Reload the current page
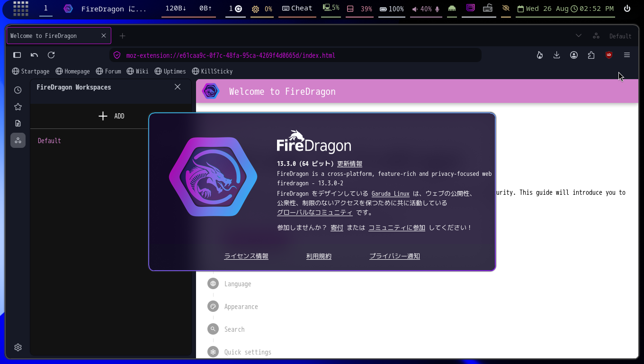This screenshot has width=644, height=364. (x=51, y=55)
